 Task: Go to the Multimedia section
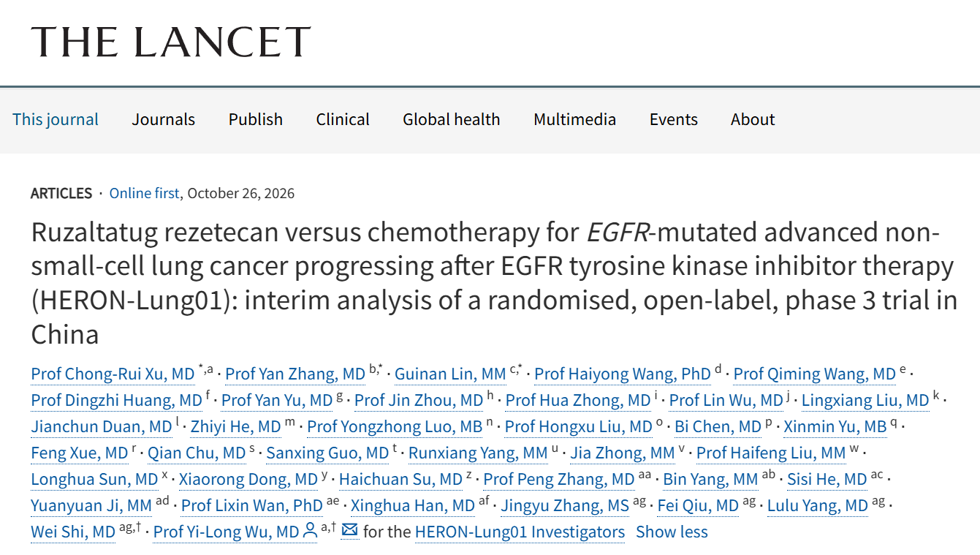click(x=574, y=119)
